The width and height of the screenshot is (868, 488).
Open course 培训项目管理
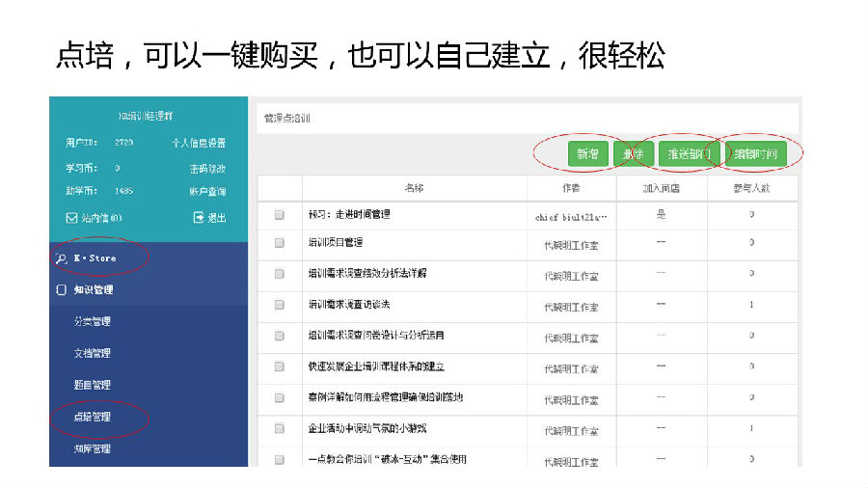pos(336,242)
